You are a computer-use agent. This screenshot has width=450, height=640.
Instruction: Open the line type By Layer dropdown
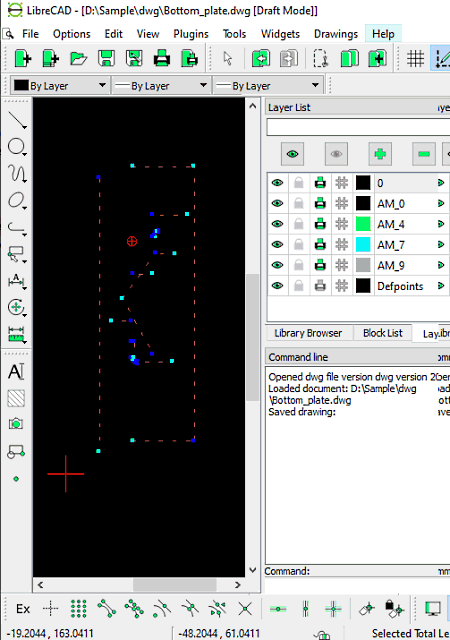[x=268, y=86]
